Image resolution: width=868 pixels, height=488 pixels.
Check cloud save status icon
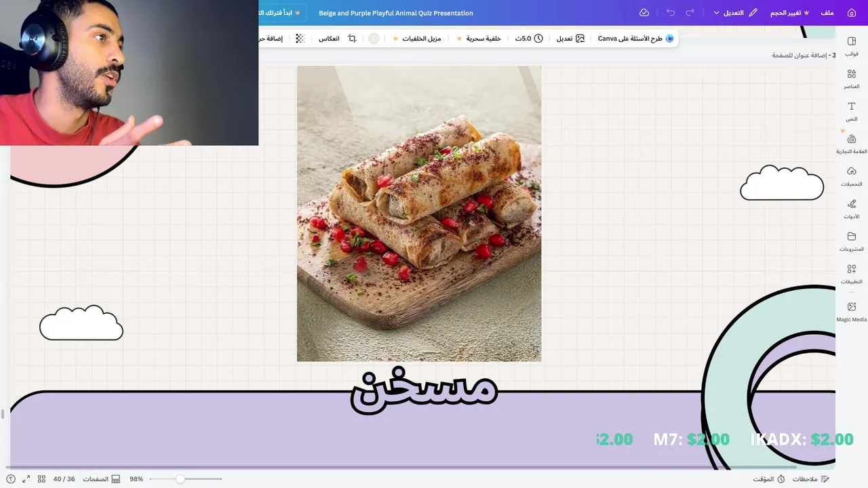[x=644, y=13]
